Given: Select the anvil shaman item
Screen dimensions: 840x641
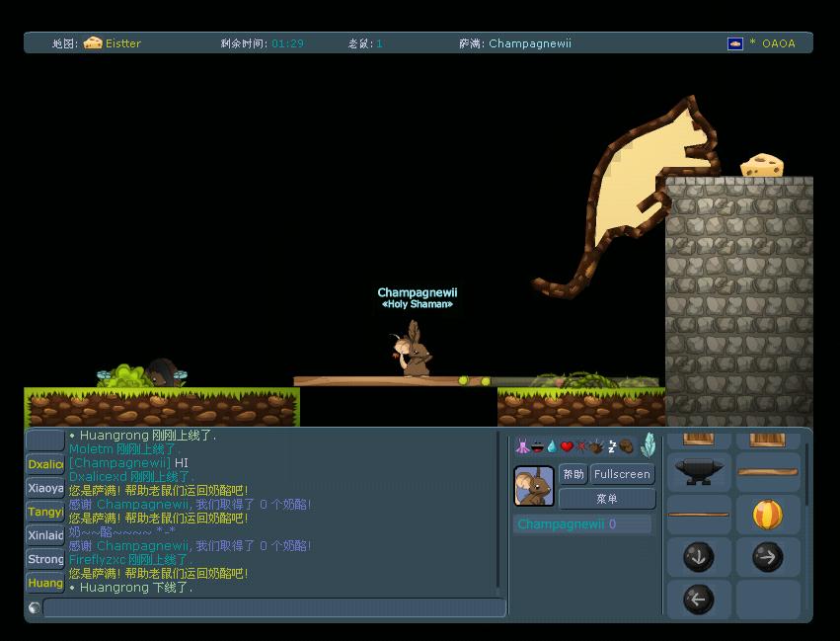Looking at the screenshot, I should pyautogui.click(x=699, y=472).
